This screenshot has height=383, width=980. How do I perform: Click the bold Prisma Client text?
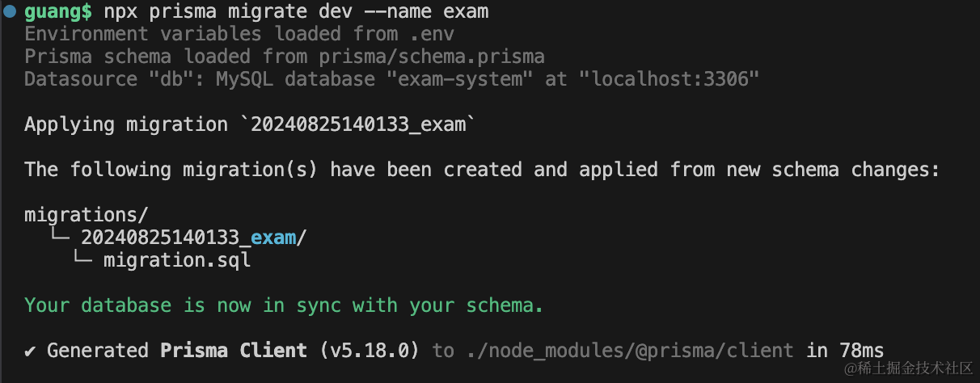[234, 350]
